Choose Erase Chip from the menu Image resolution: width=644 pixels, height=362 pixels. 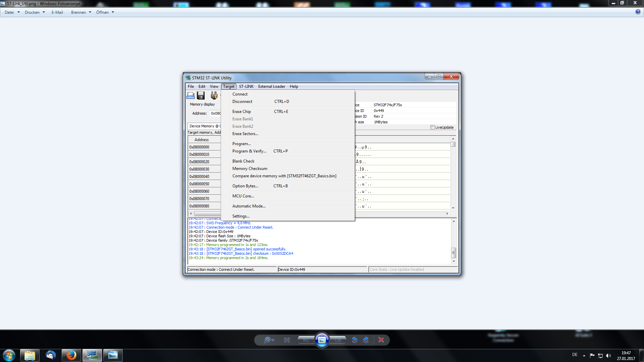pos(288,112)
